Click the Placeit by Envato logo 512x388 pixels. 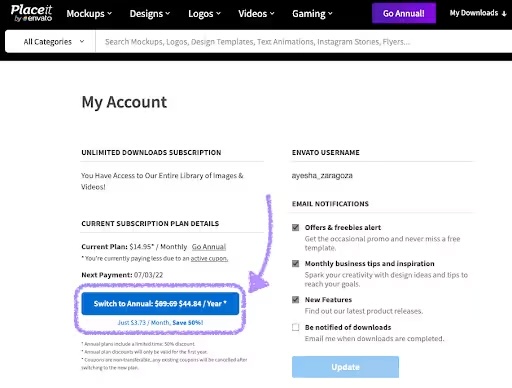click(x=31, y=13)
